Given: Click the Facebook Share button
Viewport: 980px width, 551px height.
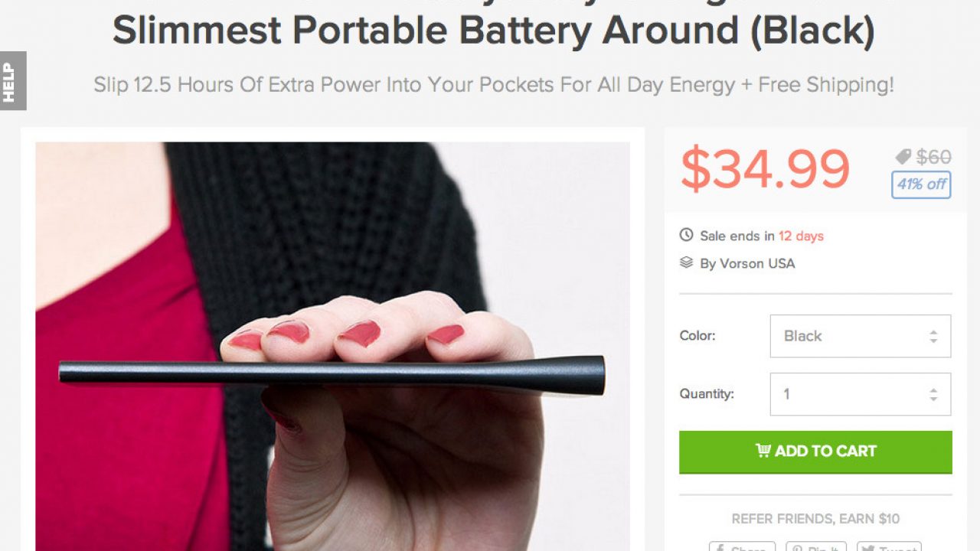Looking at the screenshot, I should point(742,546).
